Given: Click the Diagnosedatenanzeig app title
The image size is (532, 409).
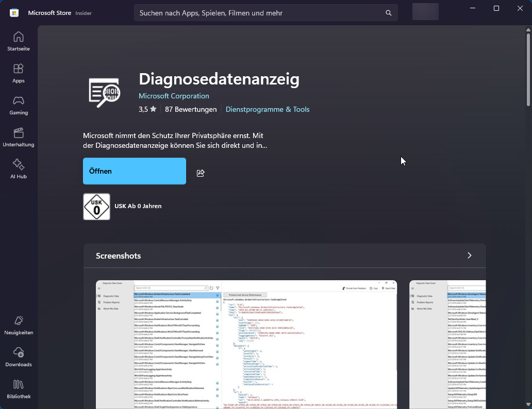Looking at the screenshot, I should [219, 79].
